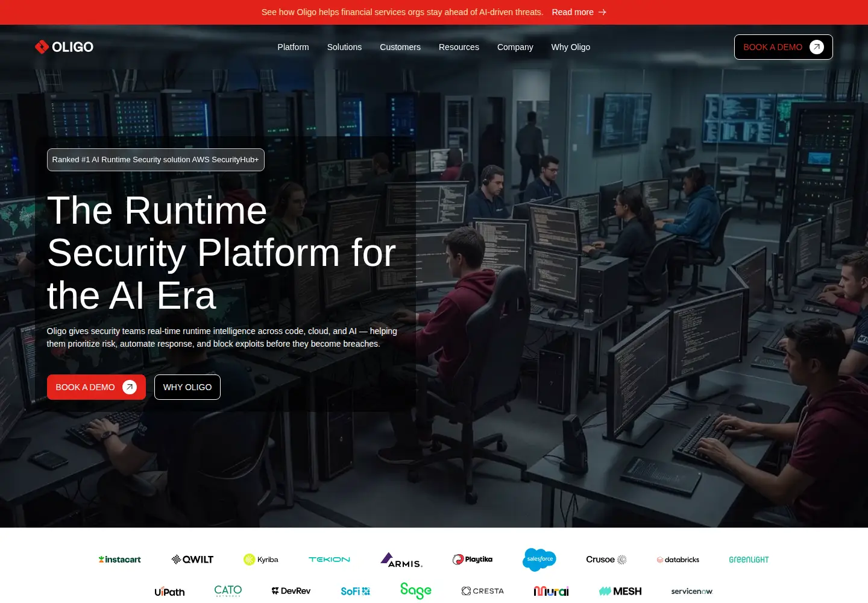Click the QWILT logo
The width and height of the screenshot is (868, 603).
(192, 560)
